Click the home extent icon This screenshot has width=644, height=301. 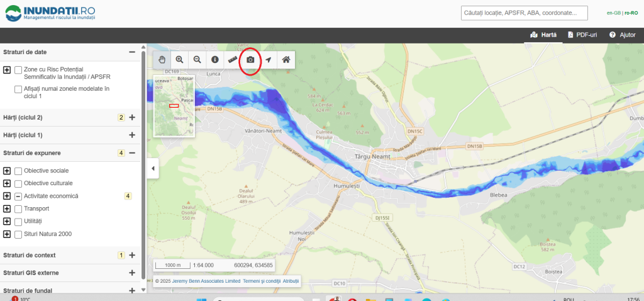coord(286,60)
